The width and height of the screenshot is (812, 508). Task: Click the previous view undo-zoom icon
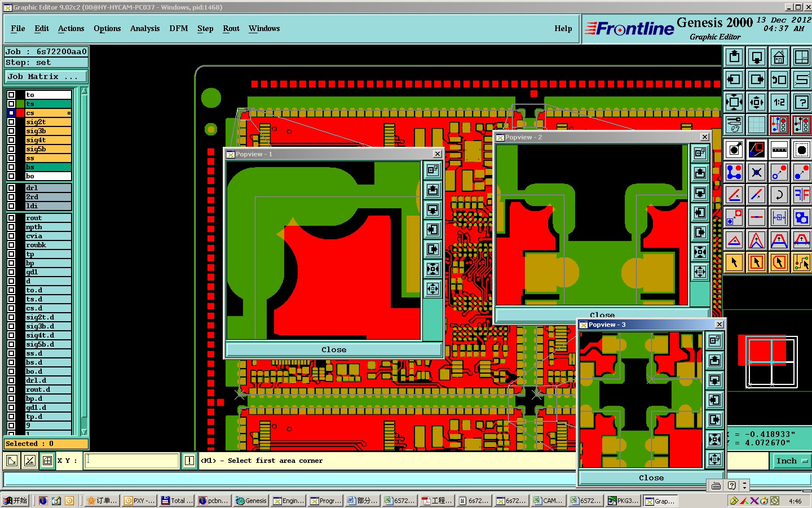pyautogui.click(x=779, y=80)
